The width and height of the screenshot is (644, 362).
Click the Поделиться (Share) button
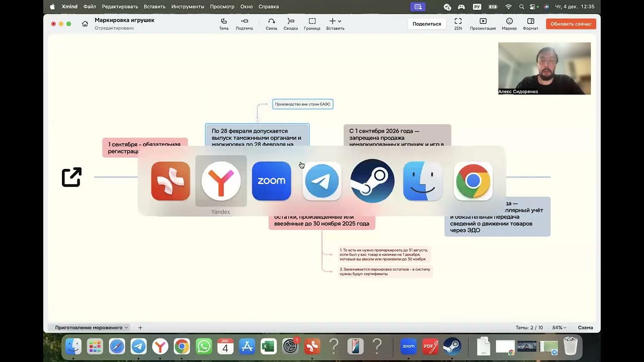tap(427, 24)
